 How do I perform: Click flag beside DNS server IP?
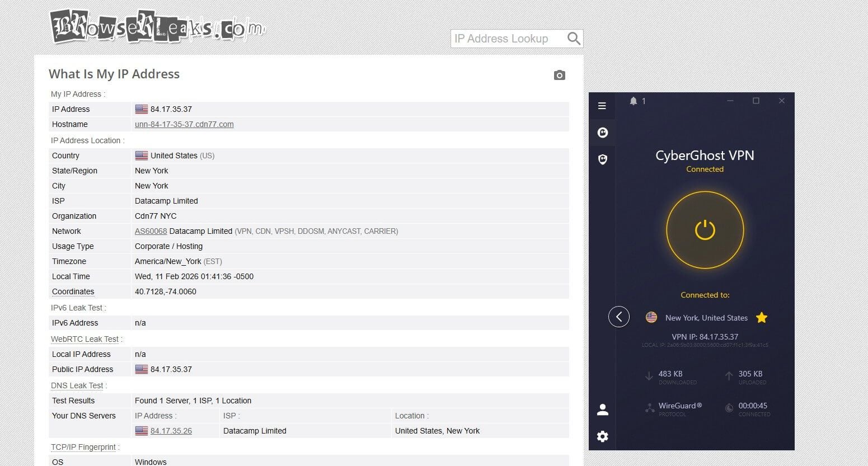click(x=142, y=431)
